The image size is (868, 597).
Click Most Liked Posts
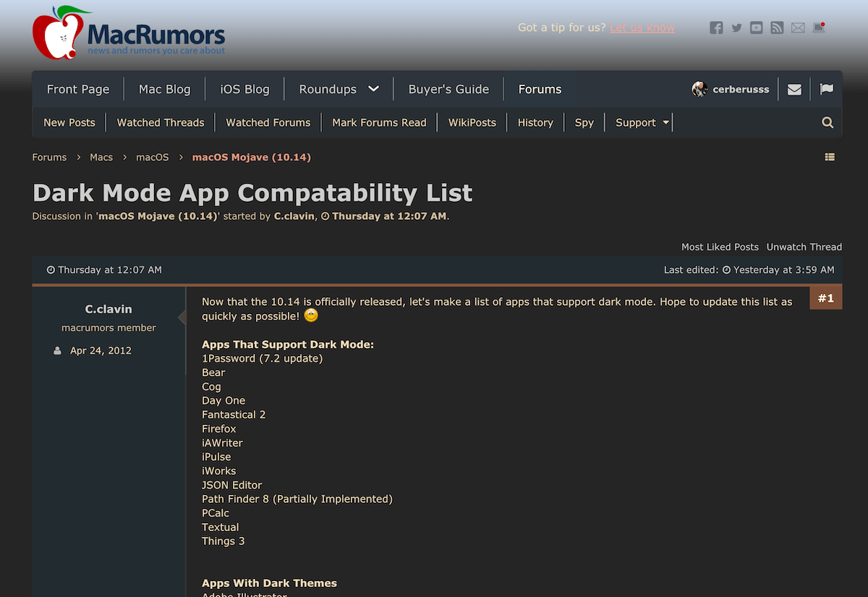point(720,247)
